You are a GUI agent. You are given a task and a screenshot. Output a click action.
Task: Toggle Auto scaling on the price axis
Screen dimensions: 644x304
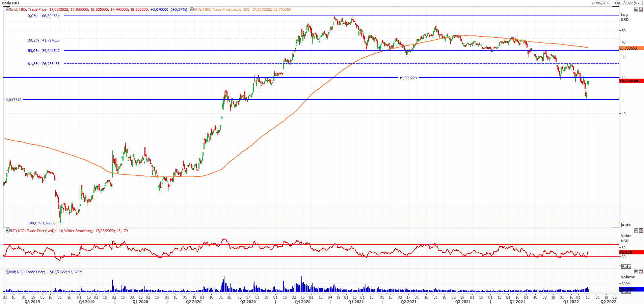point(626,225)
